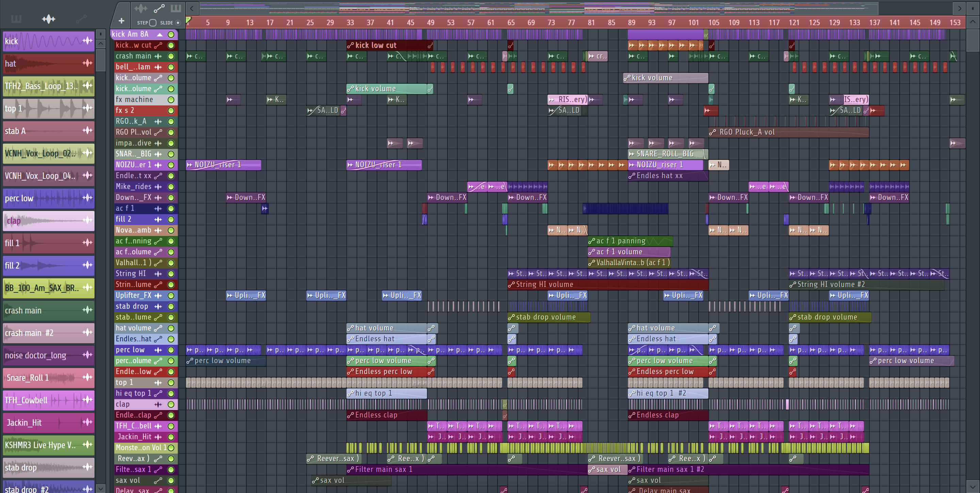Click audio icon on NOIZU..er 1 track
This screenshot has height=493, width=980.
[158, 165]
